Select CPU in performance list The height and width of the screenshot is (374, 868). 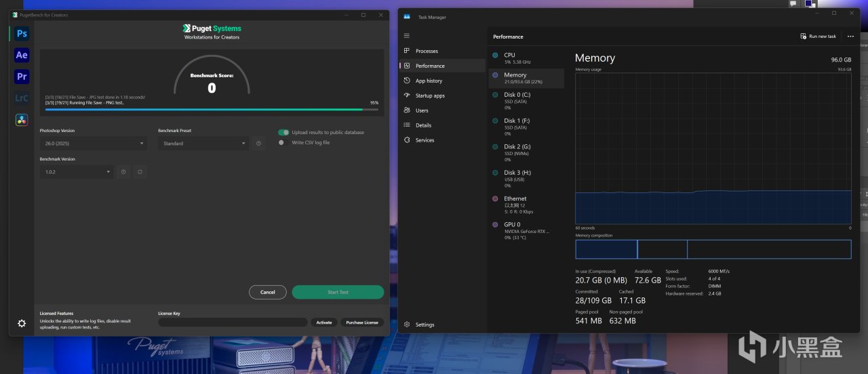click(526, 58)
